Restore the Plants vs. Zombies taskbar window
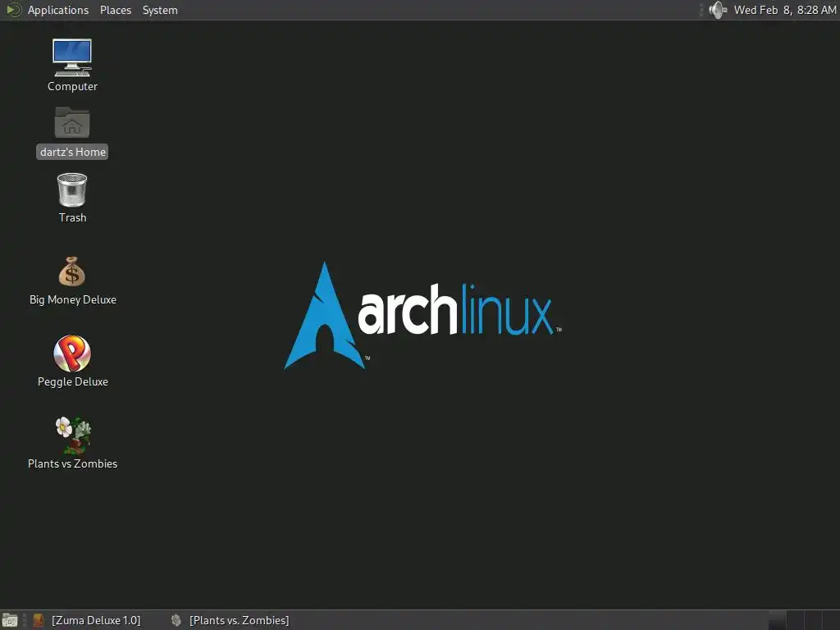Screen dimensions: 840x630 pos(231,620)
